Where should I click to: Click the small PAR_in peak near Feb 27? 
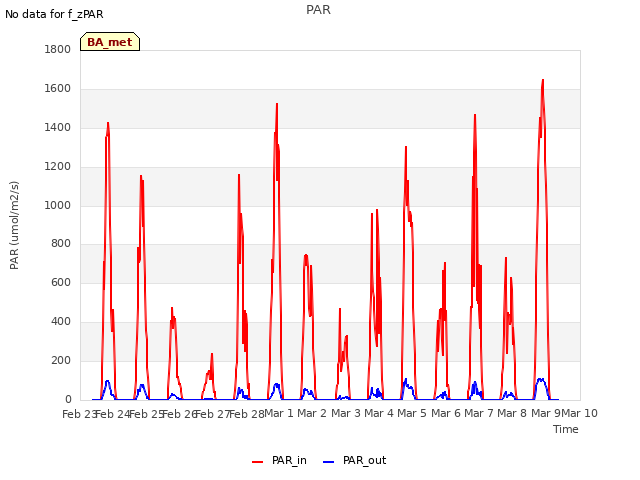pos(212,354)
